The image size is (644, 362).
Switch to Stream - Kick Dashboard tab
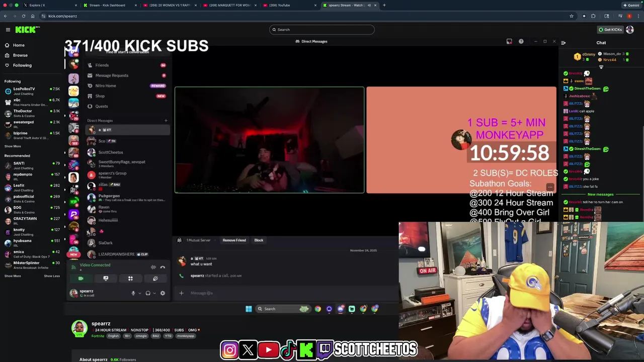(109, 5)
